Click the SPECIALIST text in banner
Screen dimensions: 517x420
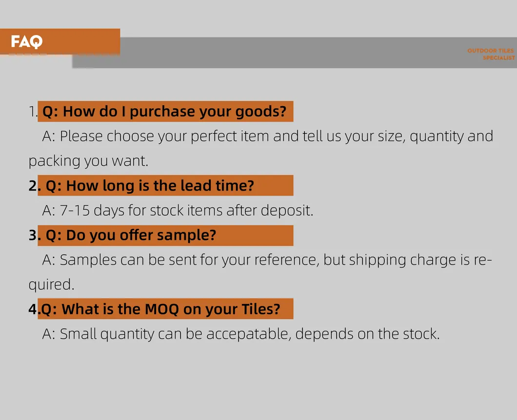pos(498,58)
